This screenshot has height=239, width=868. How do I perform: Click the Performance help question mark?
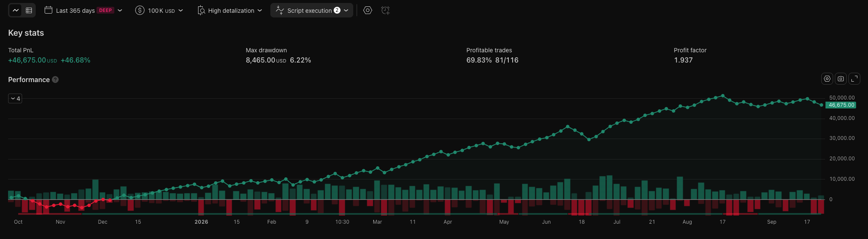[55, 80]
